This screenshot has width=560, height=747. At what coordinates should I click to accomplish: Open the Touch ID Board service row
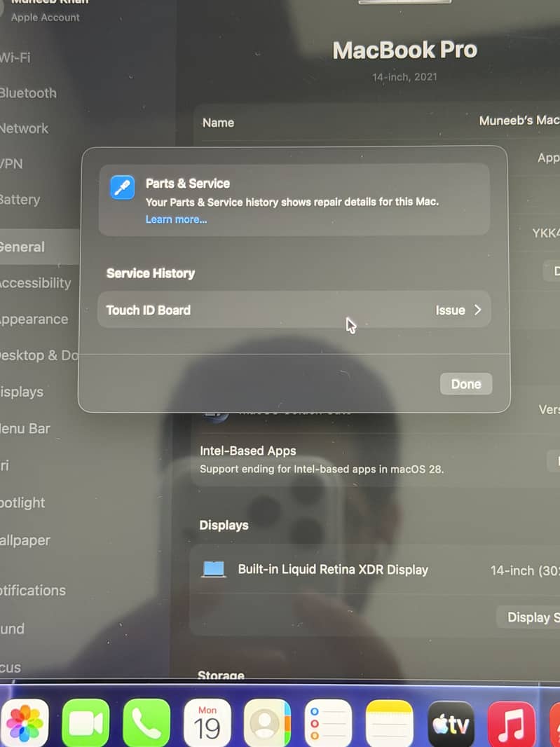[294, 310]
